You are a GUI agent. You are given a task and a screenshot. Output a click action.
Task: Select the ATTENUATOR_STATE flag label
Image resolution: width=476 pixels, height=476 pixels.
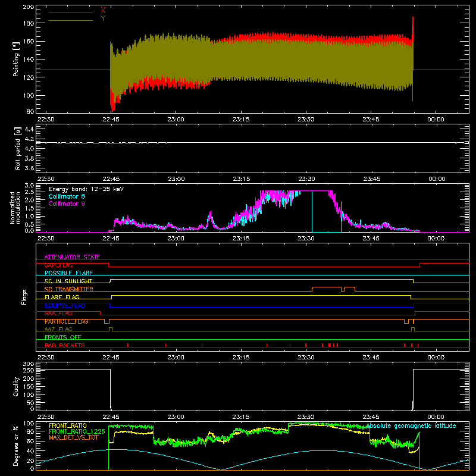tap(72, 257)
